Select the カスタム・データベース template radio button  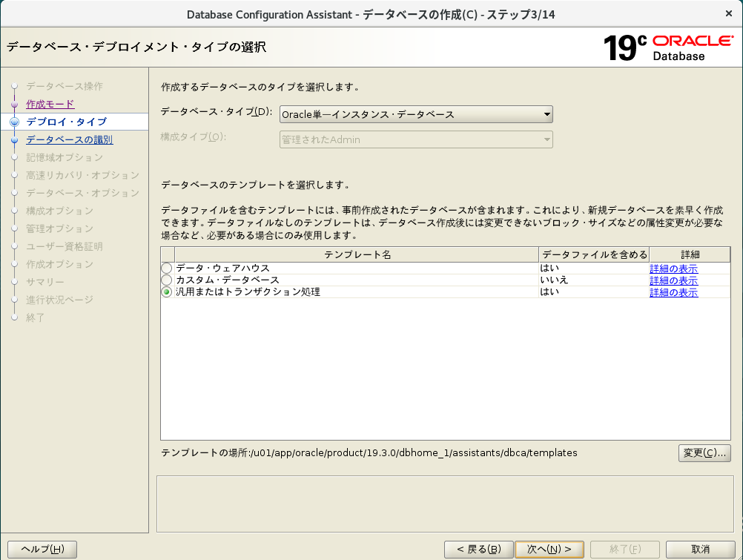coord(167,280)
